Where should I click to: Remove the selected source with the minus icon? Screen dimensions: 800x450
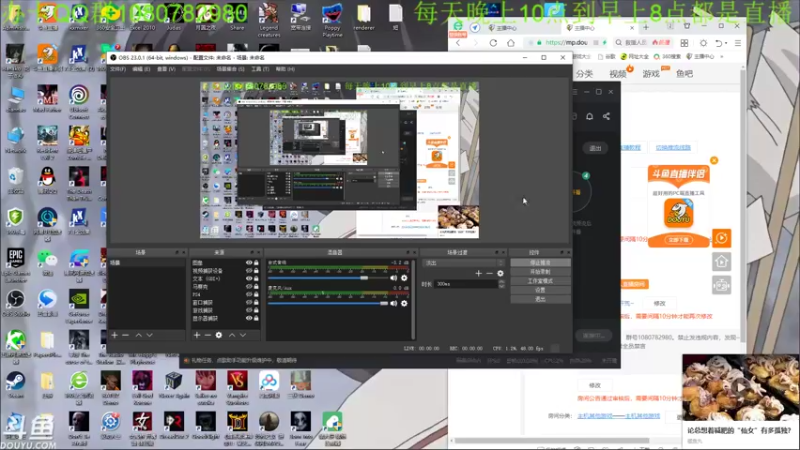tap(208, 335)
